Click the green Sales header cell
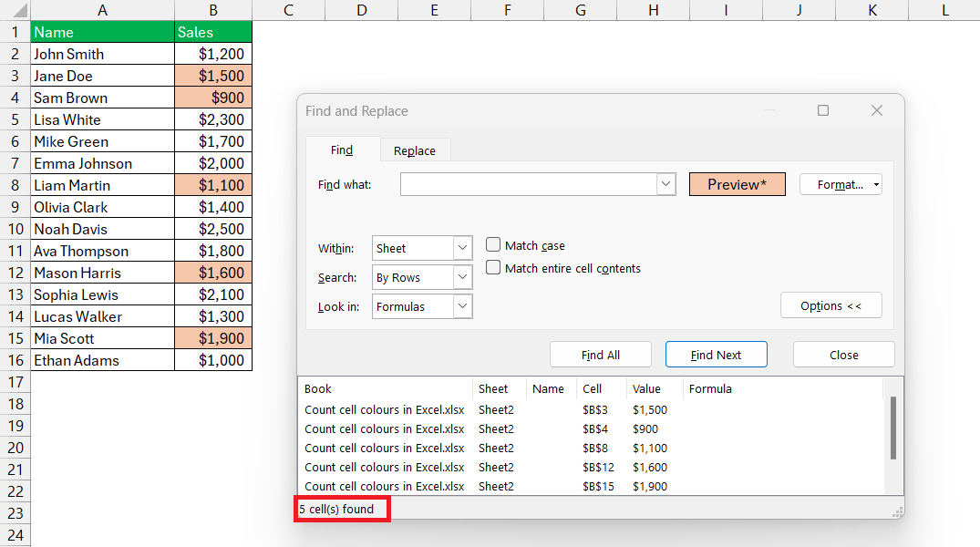The image size is (980, 547). tap(213, 32)
